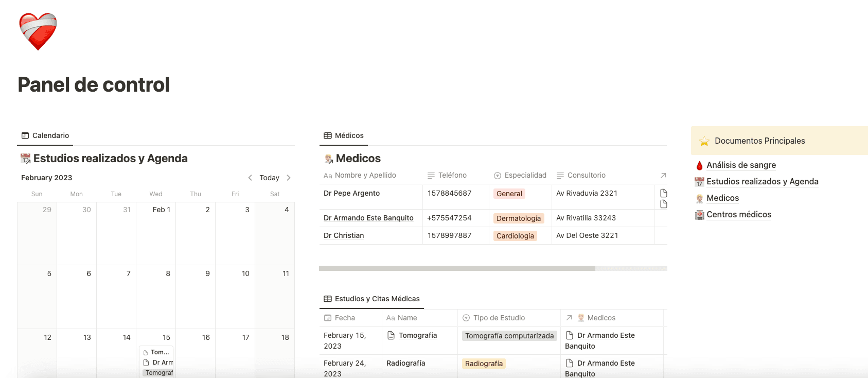Jump to Today in the calendar
The image size is (868, 378).
pos(269,178)
